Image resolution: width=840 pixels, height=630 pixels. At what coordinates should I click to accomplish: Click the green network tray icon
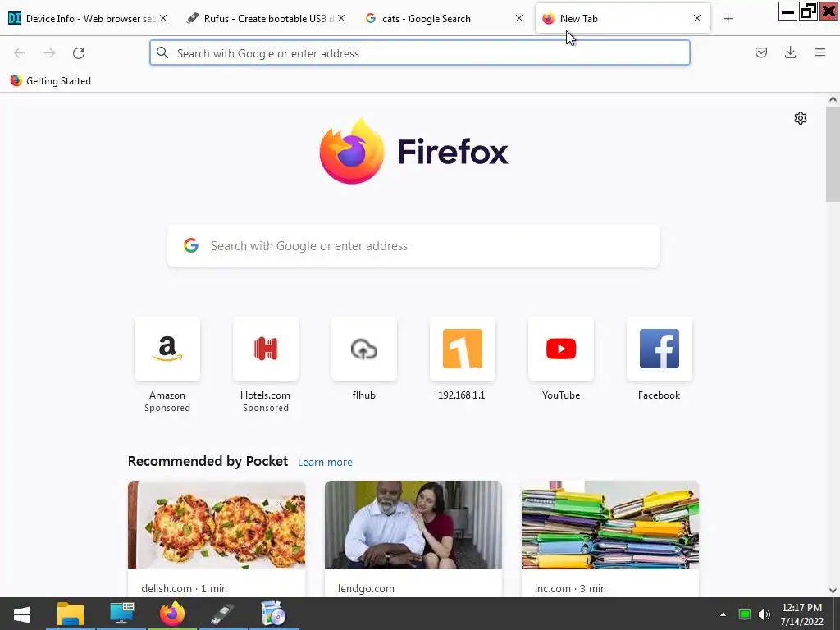pyautogui.click(x=745, y=614)
